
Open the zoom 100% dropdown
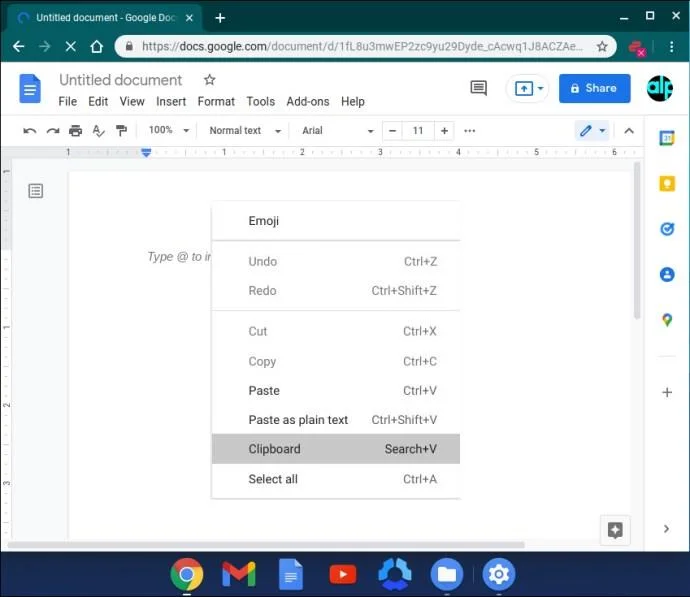(169, 130)
